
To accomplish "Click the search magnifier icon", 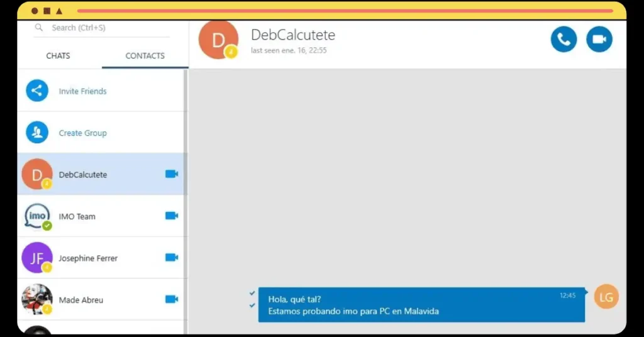I will click(x=38, y=28).
